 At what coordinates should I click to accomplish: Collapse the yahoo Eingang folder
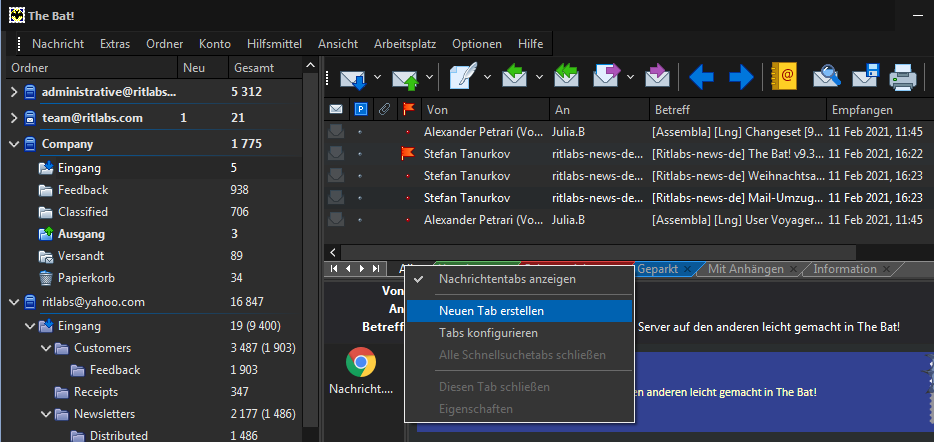(x=30, y=326)
